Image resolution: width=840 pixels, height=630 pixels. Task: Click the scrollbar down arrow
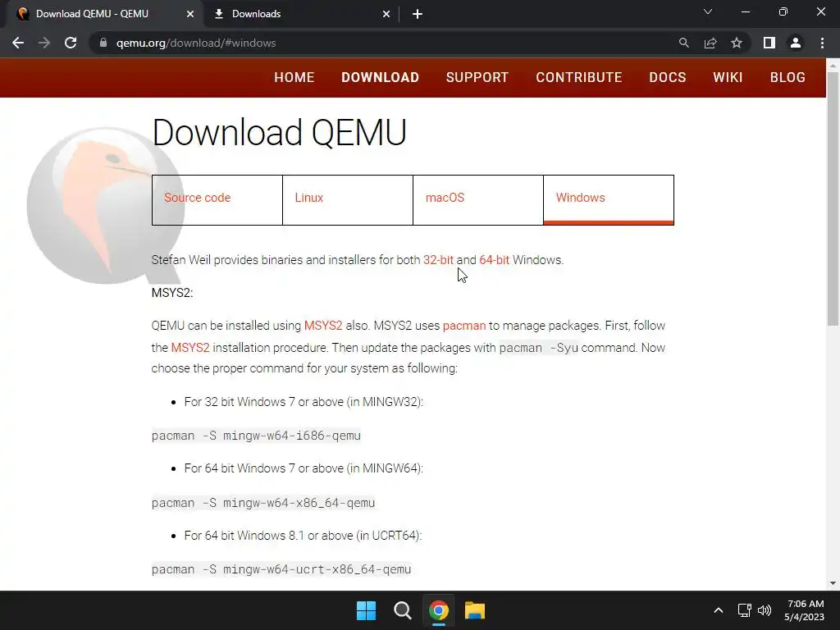[x=833, y=583]
